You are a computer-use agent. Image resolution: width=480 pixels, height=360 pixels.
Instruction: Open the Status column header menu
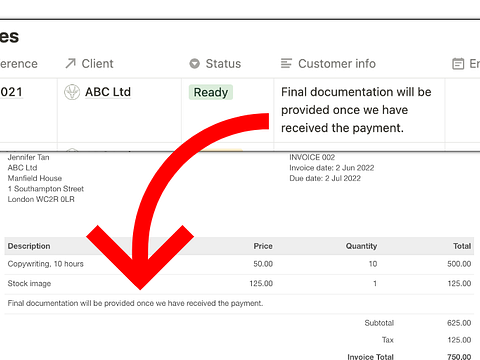coord(215,63)
